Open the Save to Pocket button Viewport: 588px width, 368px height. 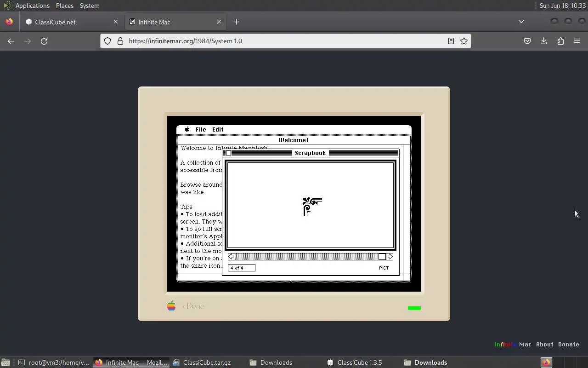527,41
